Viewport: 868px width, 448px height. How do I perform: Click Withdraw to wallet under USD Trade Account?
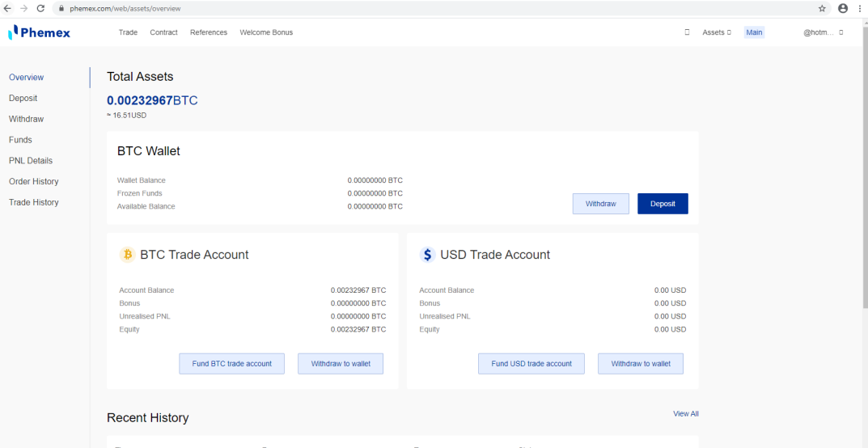tap(641, 364)
